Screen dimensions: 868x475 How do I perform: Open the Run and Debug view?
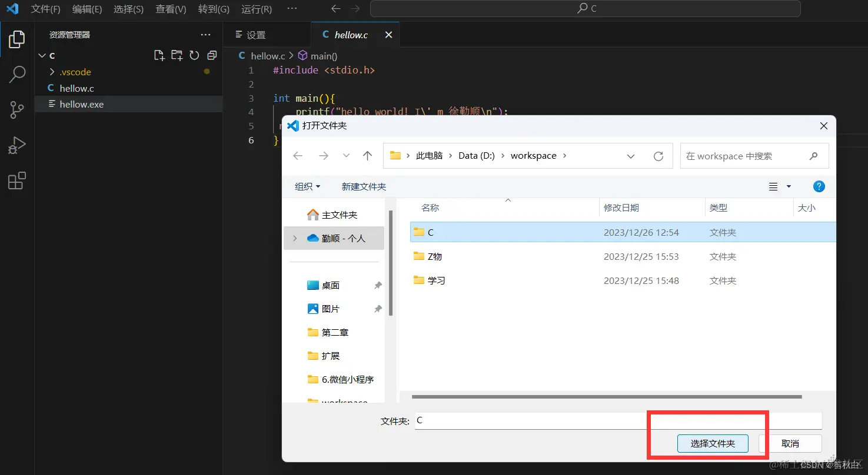[17, 145]
